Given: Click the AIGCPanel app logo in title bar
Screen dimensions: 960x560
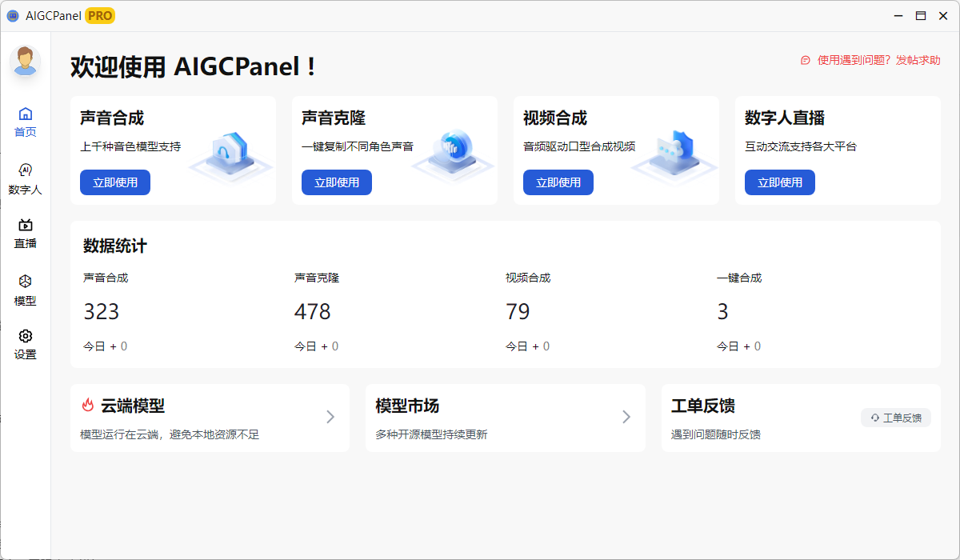Looking at the screenshot, I should [13, 16].
